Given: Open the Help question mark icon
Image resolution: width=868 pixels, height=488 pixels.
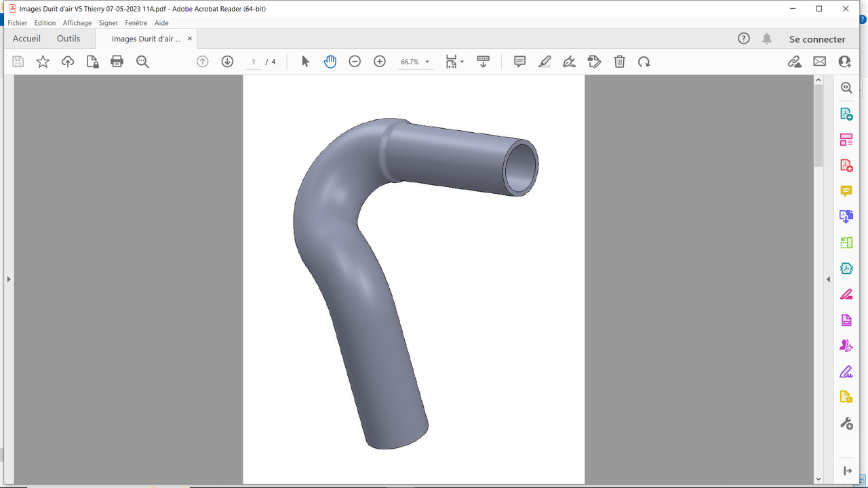Looking at the screenshot, I should click(744, 39).
